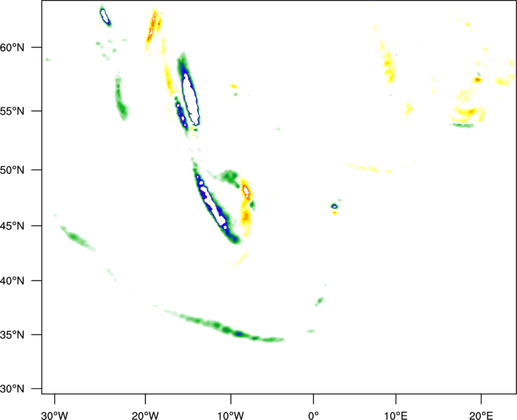Click the 50°N axis label
Viewport: 517px width, 420px height.
coord(12,170)
